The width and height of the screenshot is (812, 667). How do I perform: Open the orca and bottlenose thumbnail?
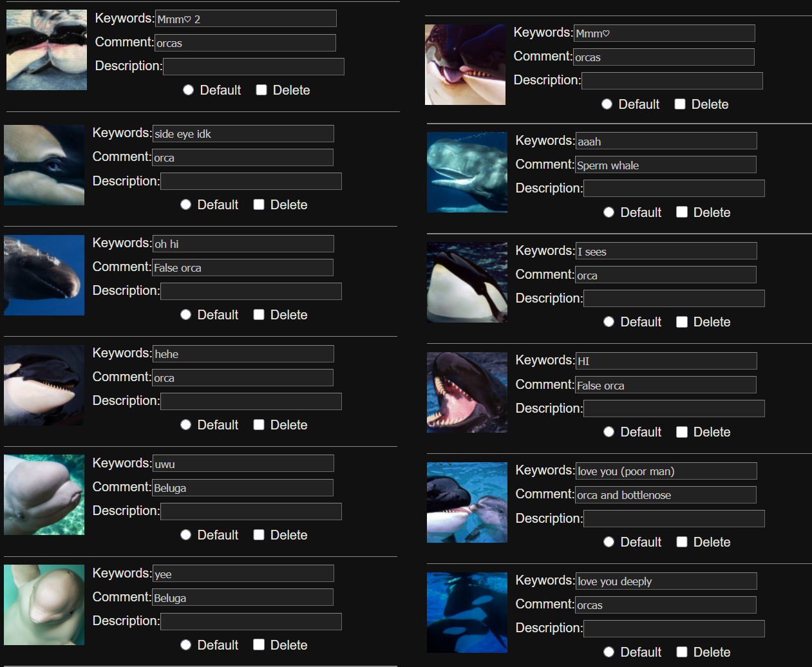pos(467,502)
